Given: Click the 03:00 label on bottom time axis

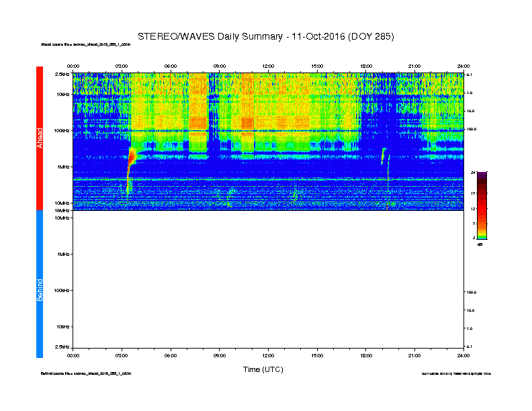Looking at the screenshot, I should 122,355.
